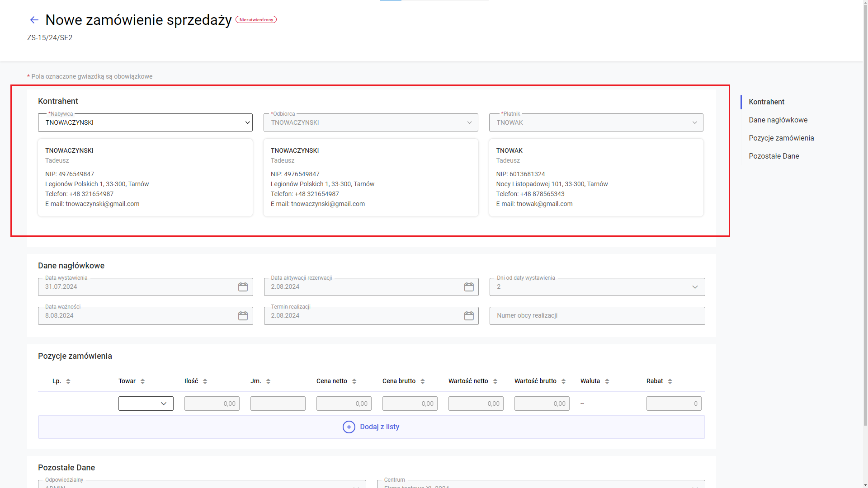Open calendar for Data ważności
This screenshot has height=488, width=868.
tap(243, 316)
